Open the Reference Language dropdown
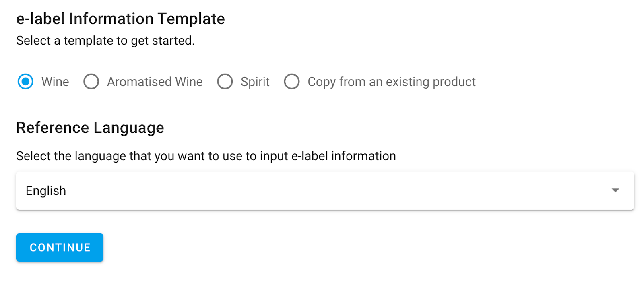 tap(325, 191)
